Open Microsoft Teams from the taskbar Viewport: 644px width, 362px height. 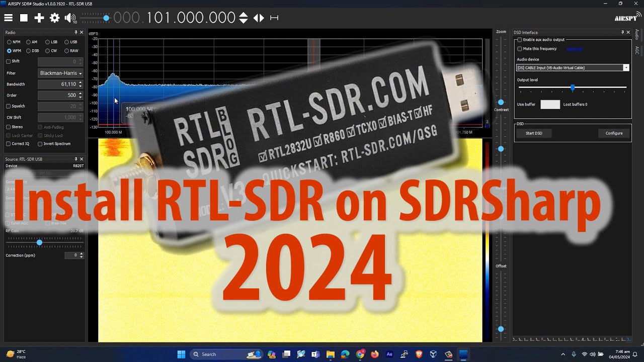click(315, 354)
